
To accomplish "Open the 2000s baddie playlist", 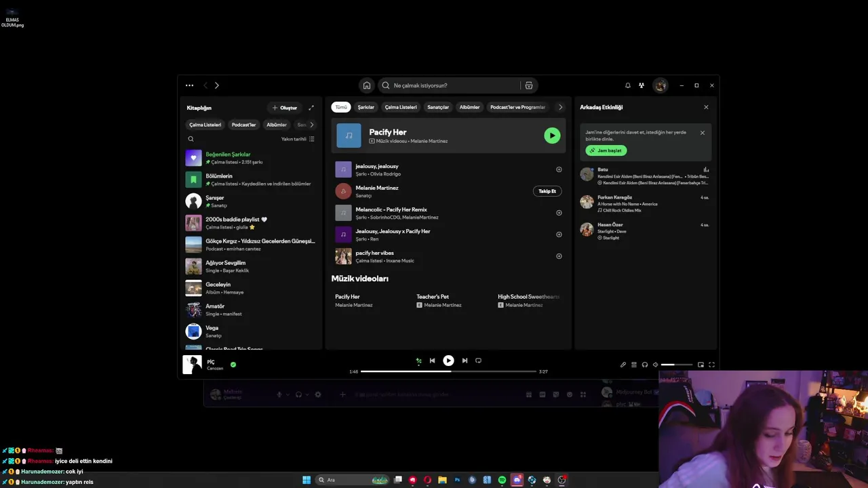I will coord(251,223).
